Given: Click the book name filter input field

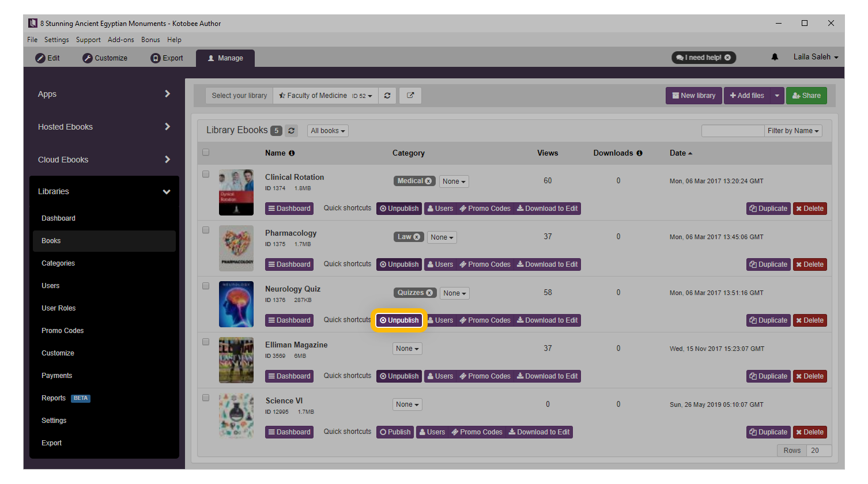Looking at the screenshot, I should coord(733,131).
